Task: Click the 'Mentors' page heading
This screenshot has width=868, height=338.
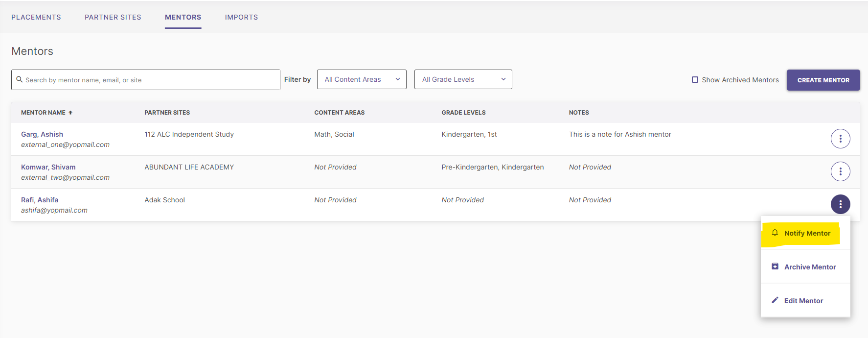Action: pyautogui.click(x=32, y=51)
